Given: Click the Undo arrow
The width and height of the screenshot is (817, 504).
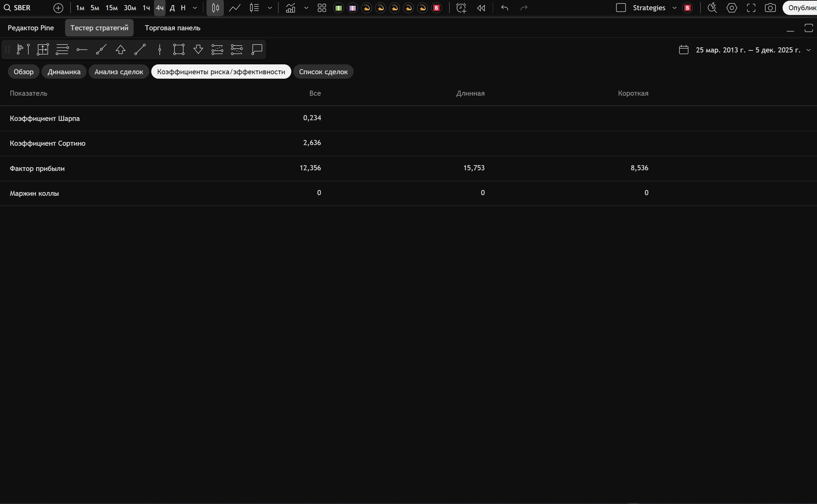Looking at the screenshot, I should (505, 8).
